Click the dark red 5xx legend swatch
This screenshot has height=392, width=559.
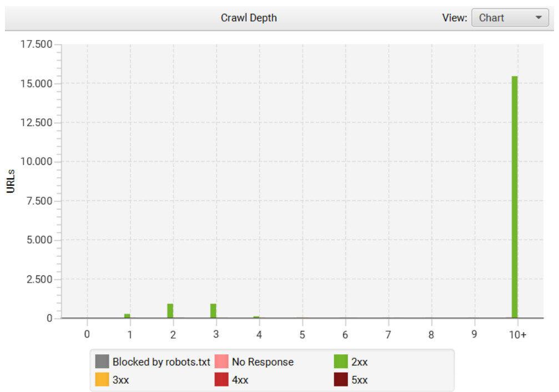341,380
